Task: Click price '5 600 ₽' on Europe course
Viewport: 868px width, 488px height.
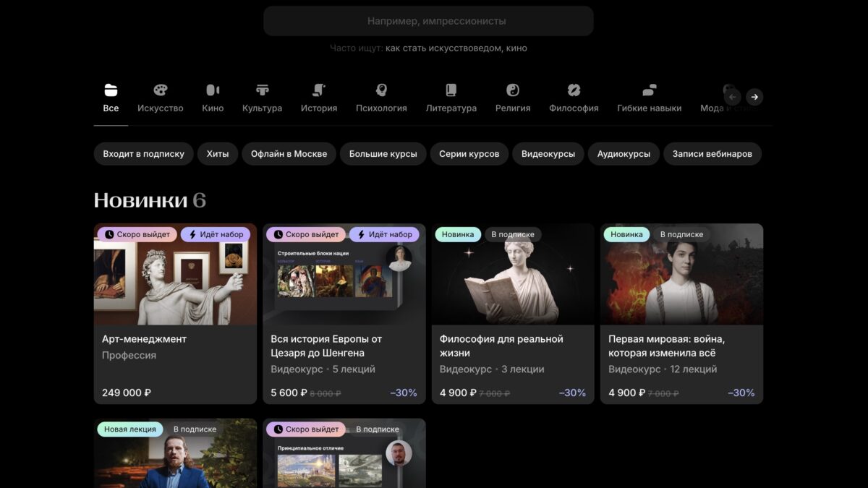Action: point(289,393)
